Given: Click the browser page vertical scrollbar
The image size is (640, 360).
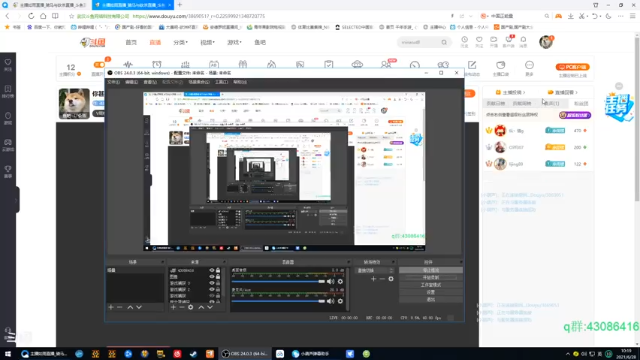Looking at the screenshot, I should click(x=637, y=118).
